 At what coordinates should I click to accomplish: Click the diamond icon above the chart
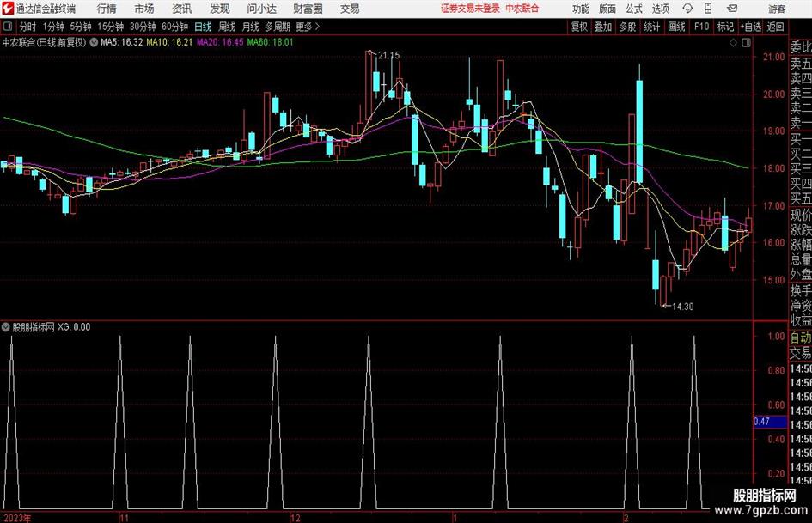tap(733, 42)
